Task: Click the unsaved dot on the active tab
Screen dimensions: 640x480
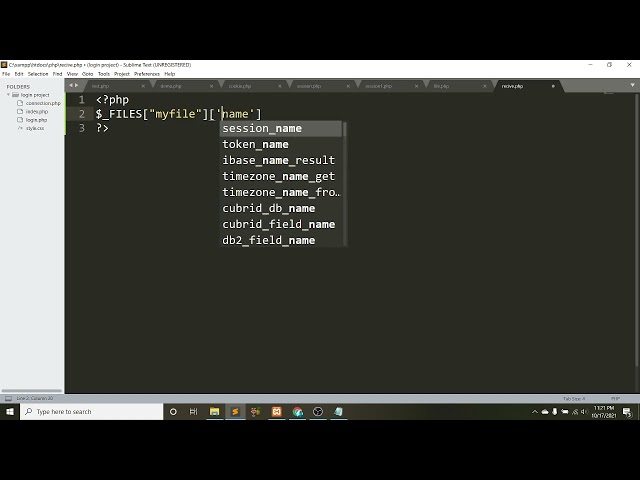Action: coord(553,86)
